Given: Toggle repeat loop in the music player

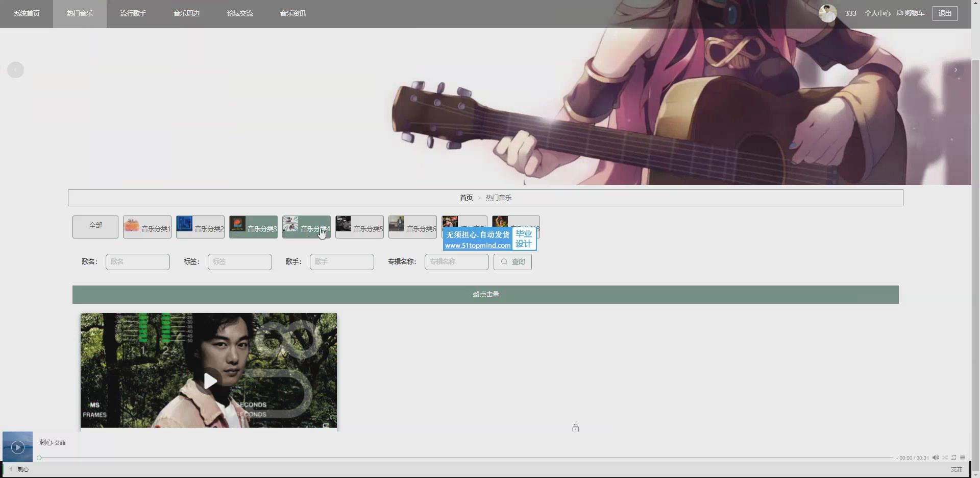Looking at the screenshot, I should 953,458.
